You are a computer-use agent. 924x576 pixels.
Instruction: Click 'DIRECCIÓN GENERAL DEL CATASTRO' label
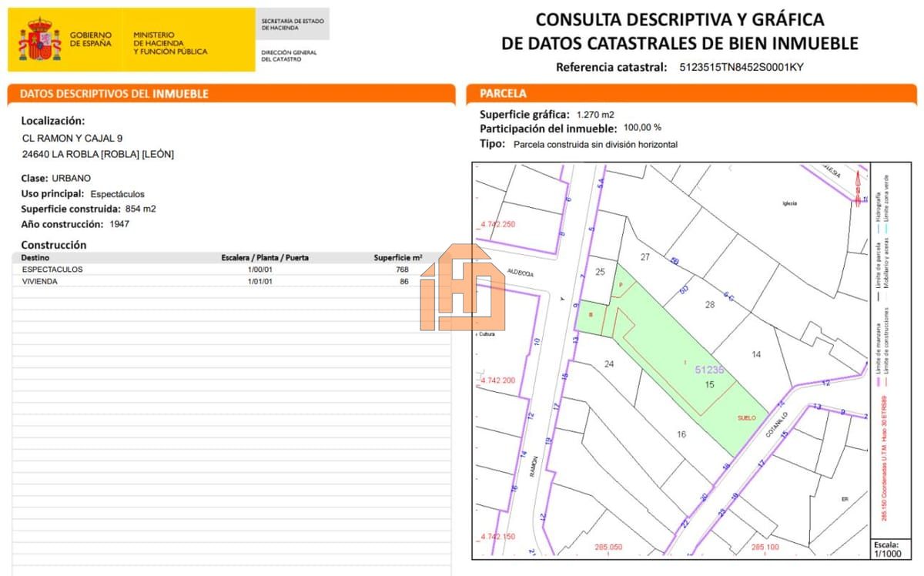(289, 55)
